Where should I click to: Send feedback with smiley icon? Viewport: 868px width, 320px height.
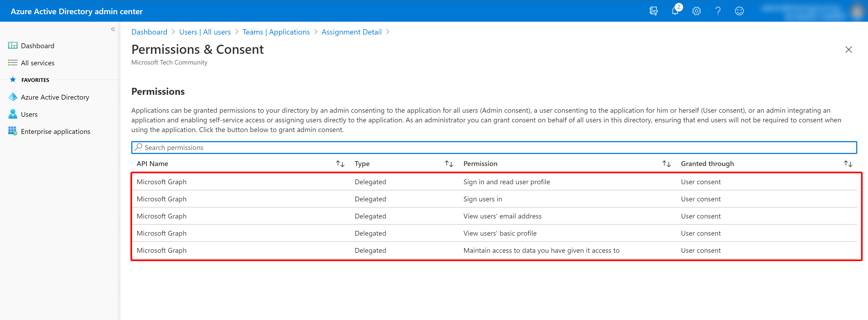(x=739, y=11)
